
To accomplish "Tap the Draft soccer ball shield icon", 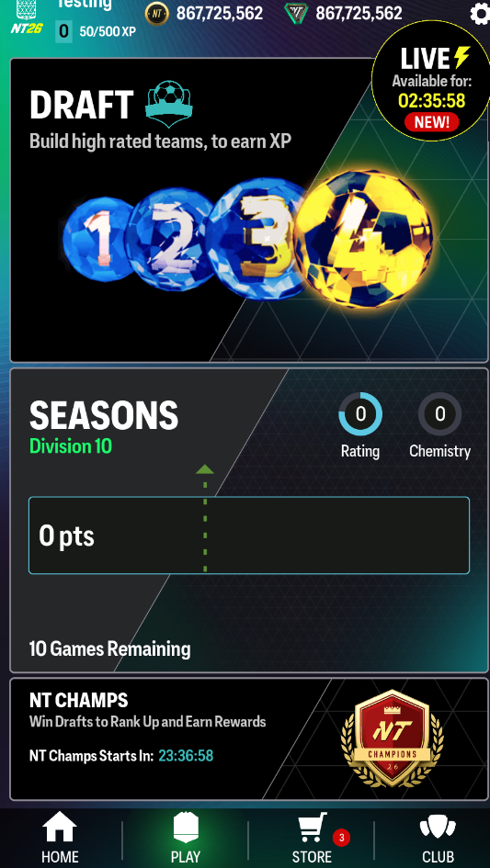I will (x=168, y=104).
